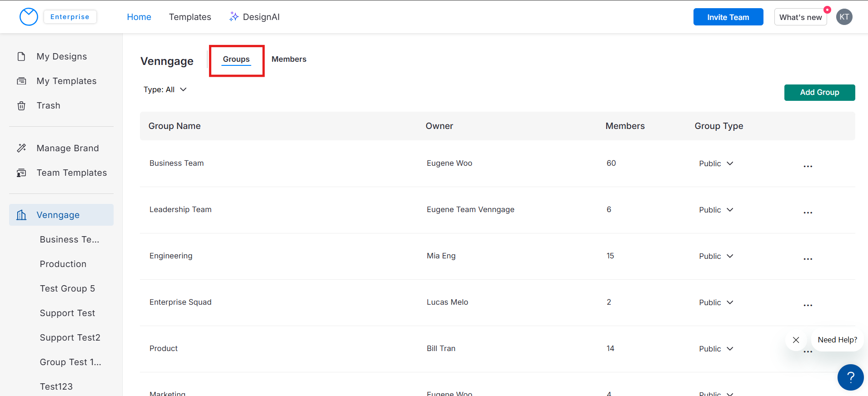The width and height of the screenshot is (868, 396).
Task: Open the What's new notifications
Action: pyautogui.click(x=800, y=17)
